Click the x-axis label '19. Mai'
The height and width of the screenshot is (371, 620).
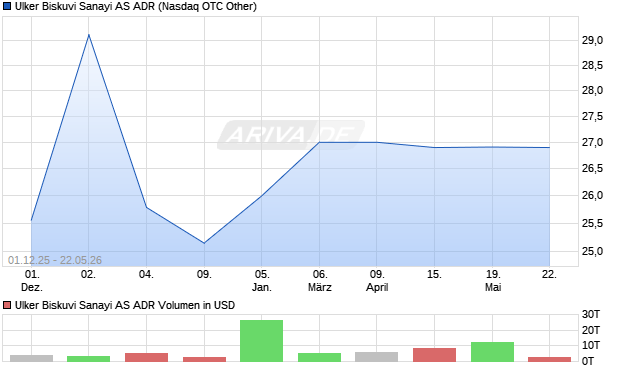[x=493, y=280]
